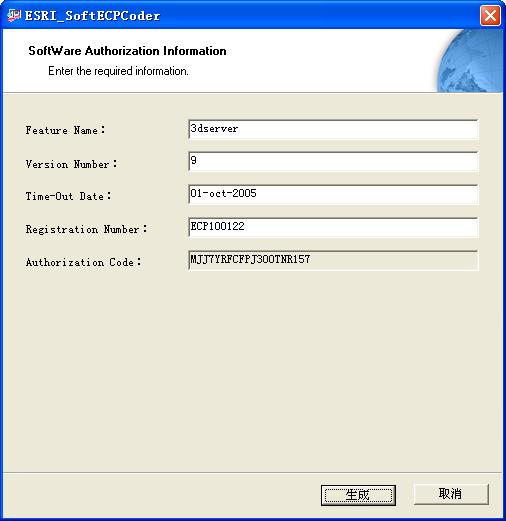Image resolution: width=506 pixels, height=521 pixels.
Task: Click the horizontal separator above the buttons
Action: coord(253,472)
